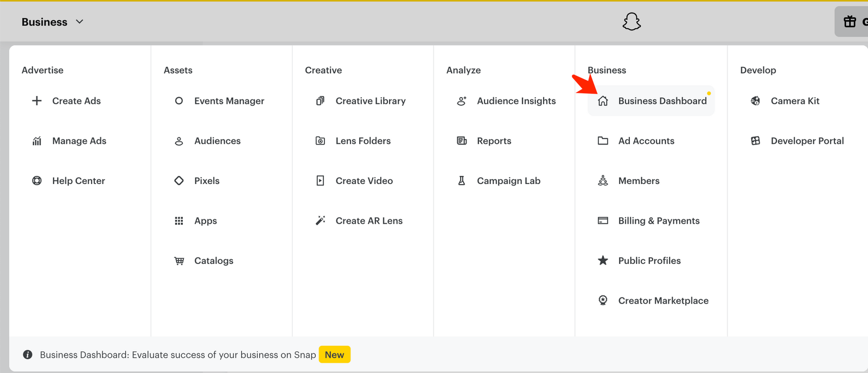Click the info icon in bottom banner
The height and width of the screenshot is (373, 868).
28,355
